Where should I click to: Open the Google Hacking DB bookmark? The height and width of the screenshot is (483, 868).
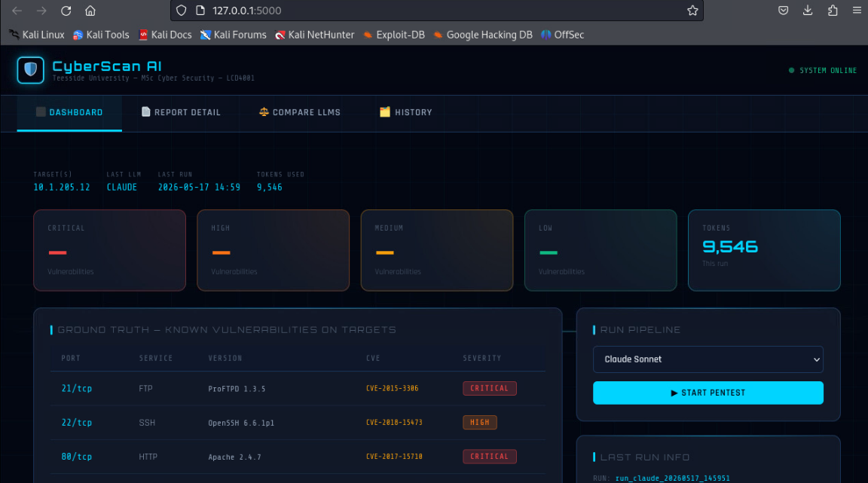point(483,35)
